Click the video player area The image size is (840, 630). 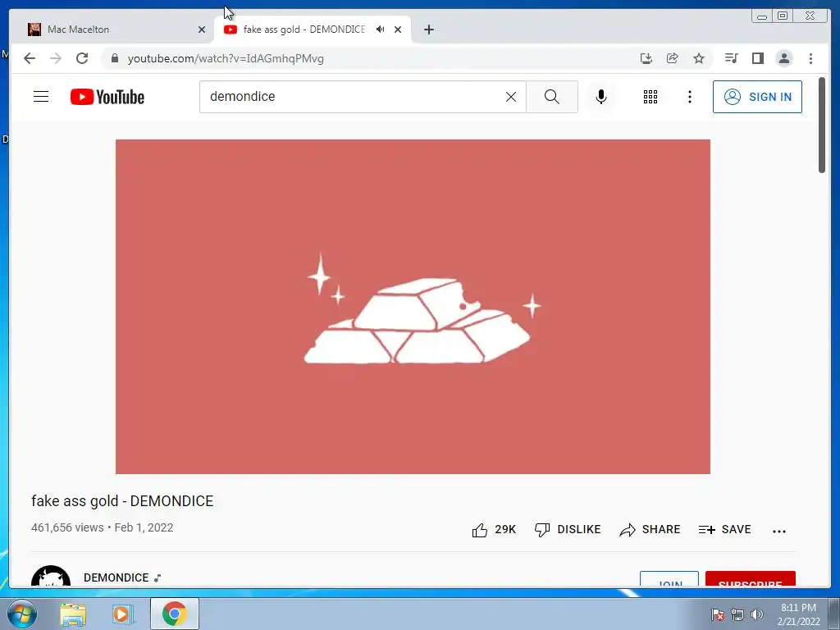pyautogui.click(x=413, y=307)
